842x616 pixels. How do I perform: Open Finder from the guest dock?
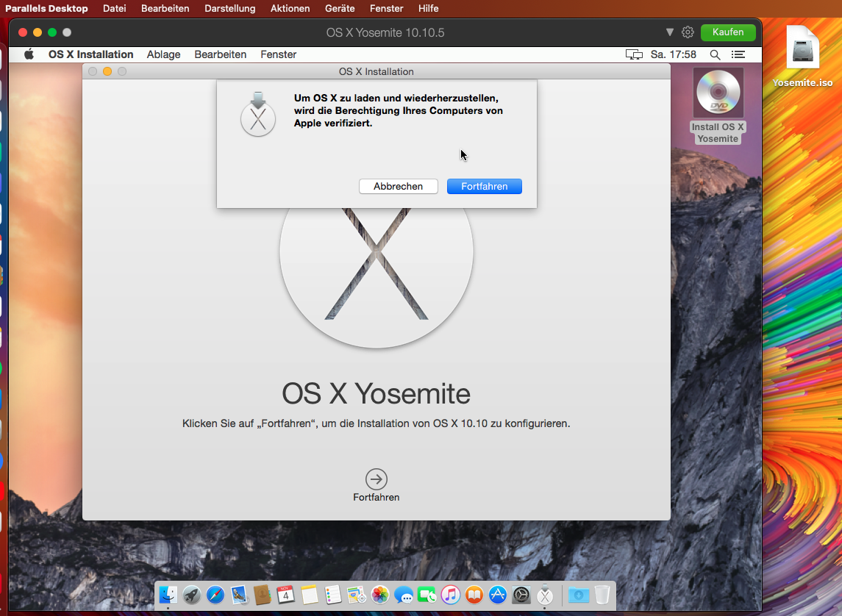click(x=168, y=595)
